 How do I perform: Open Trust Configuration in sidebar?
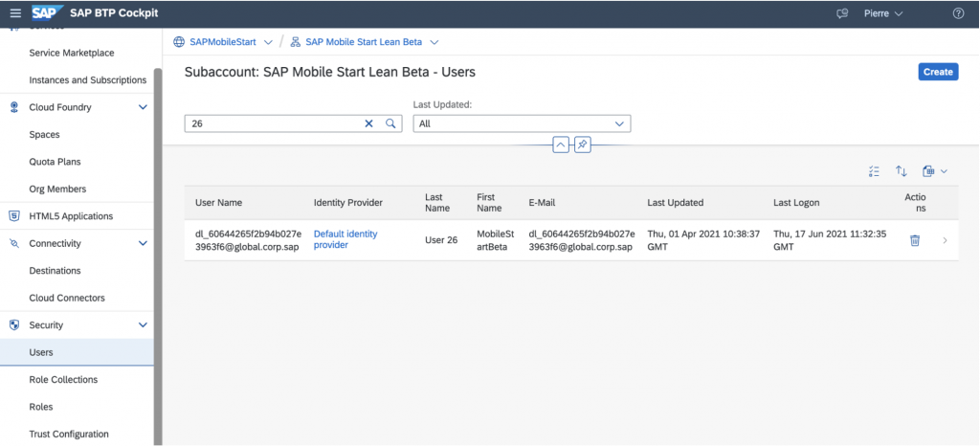69,435
